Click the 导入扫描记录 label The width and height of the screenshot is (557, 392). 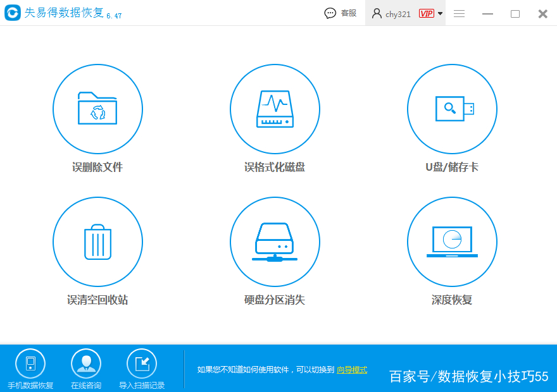(x=142, y=385)
